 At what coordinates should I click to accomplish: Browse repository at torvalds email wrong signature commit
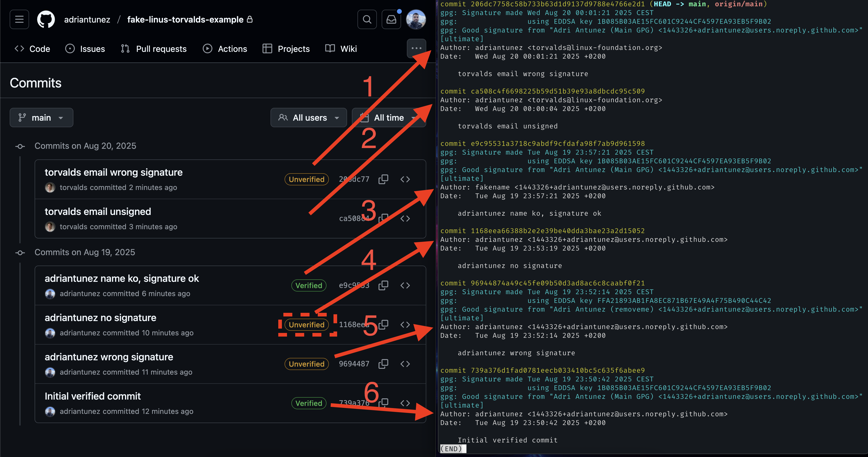point(405,179)
